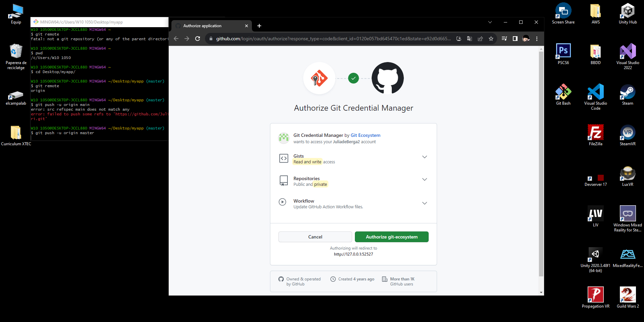Image resolution: width=644 pixels, height=322 pixels.
Task: Expand the Repositories permission details
Action: coord(424,179)
